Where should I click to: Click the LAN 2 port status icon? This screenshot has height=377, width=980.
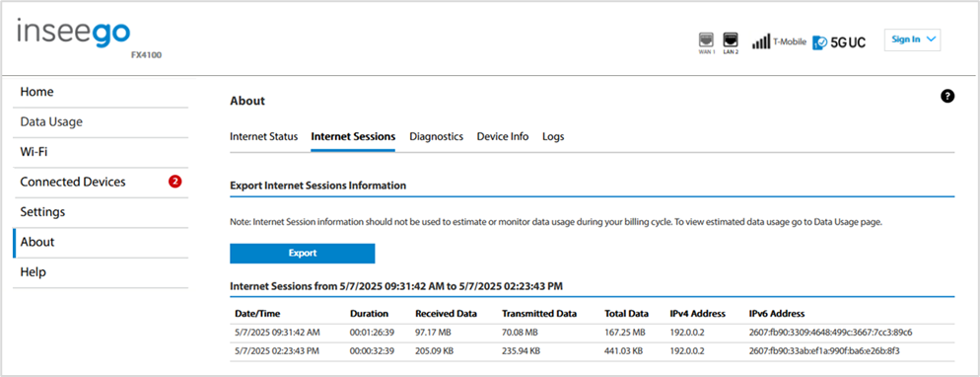click(731, 40)
